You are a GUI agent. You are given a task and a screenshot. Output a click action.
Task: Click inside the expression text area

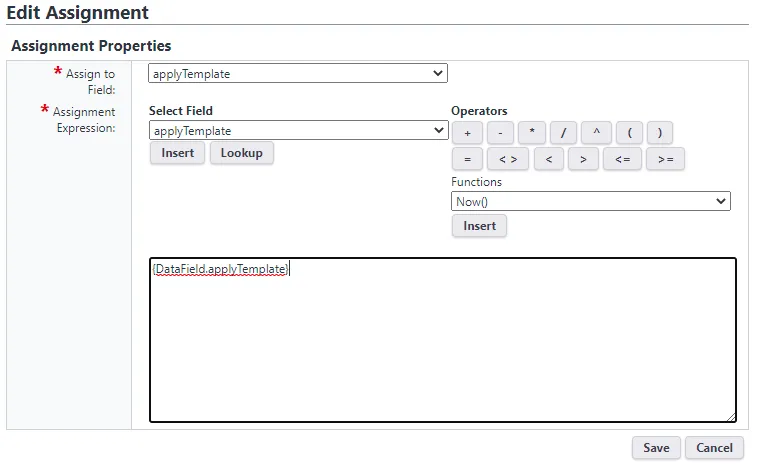click(x=442, y=345)
